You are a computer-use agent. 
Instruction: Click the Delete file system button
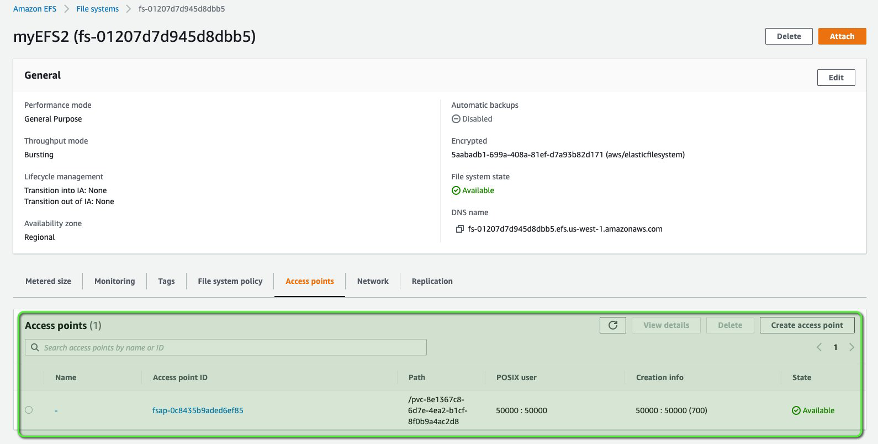pos(789,36)
